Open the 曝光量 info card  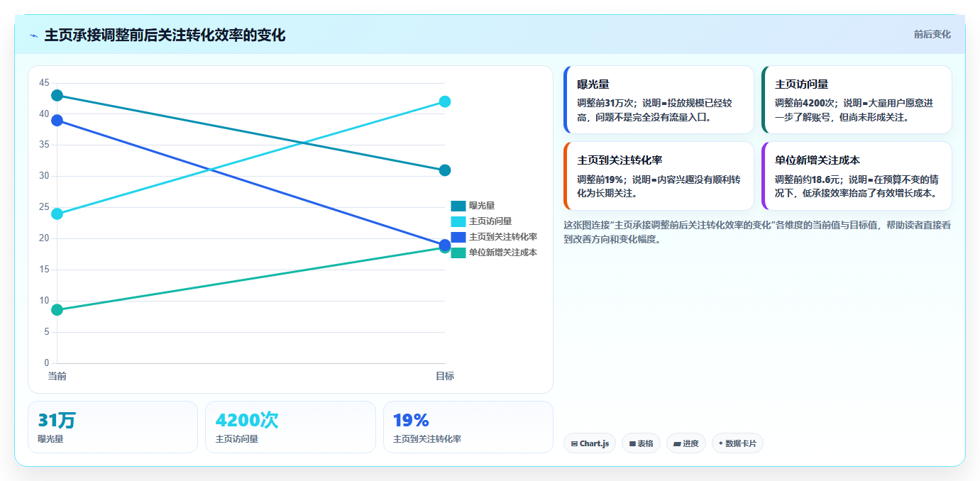659,100
